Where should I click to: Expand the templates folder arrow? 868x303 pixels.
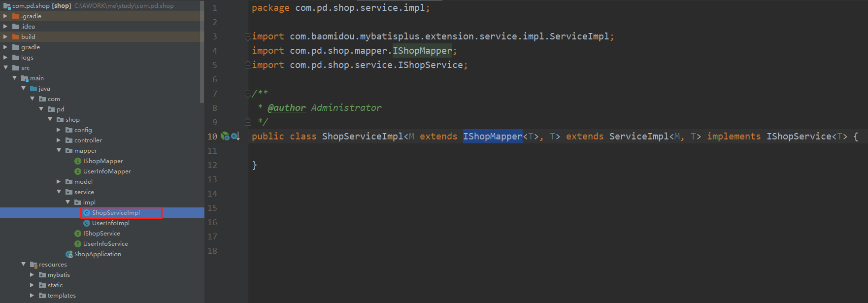[x=32, y=296]
